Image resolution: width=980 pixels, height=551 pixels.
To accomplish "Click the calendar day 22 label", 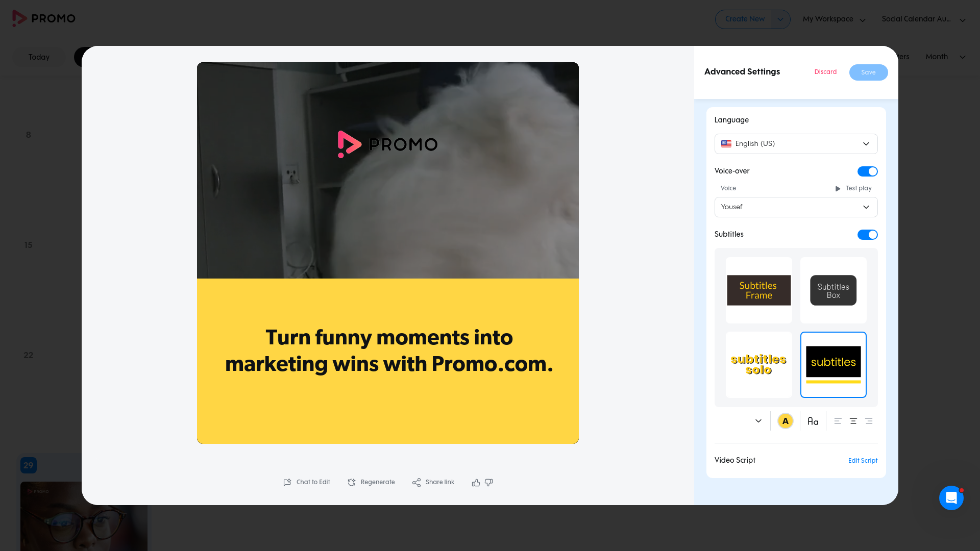I will coord(29,355).
